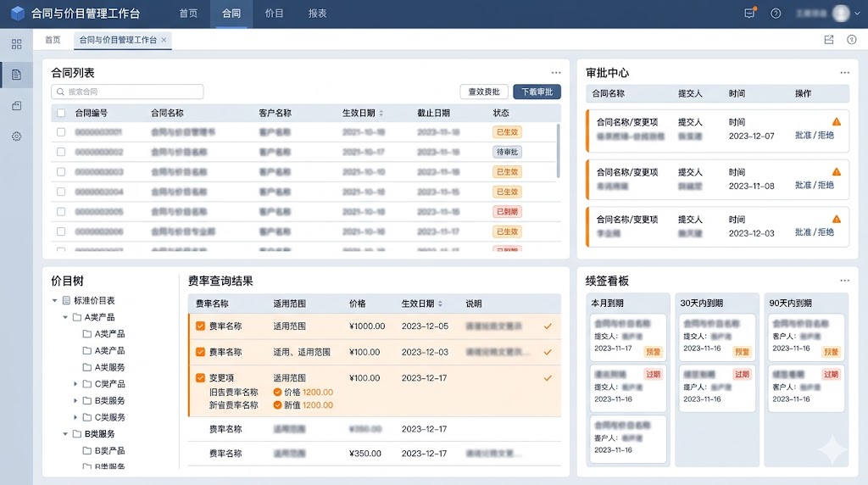The image size is (868, 485).
Task: Open the dashboard grid icon in left sidebar
Action: pos(16,44)
